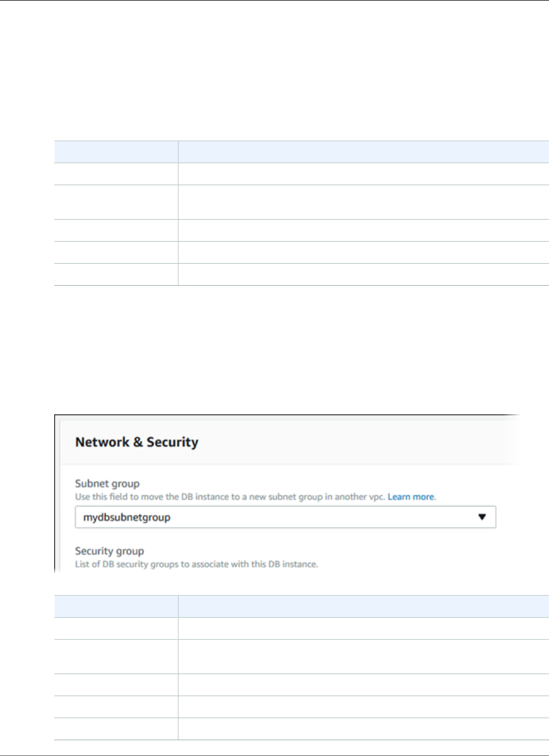Click the upper table's third row right cell
549x756 pixels.
point(363,230)
